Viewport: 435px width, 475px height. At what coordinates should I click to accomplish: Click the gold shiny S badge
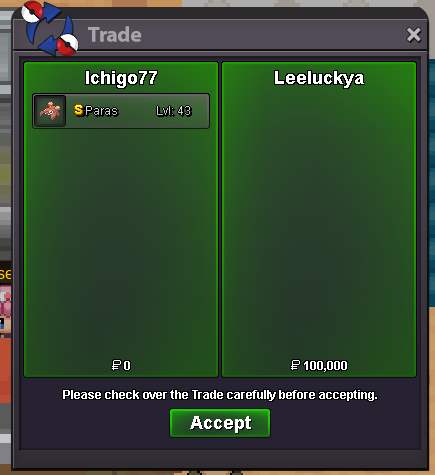click(x=79, y=110)
